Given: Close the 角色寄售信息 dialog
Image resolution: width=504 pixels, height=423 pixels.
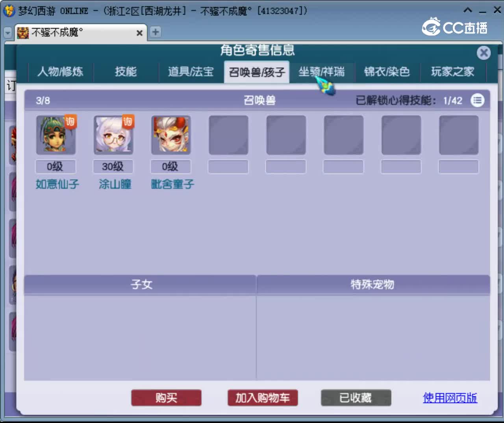Looking at the screenshot, I should (484, 53).
